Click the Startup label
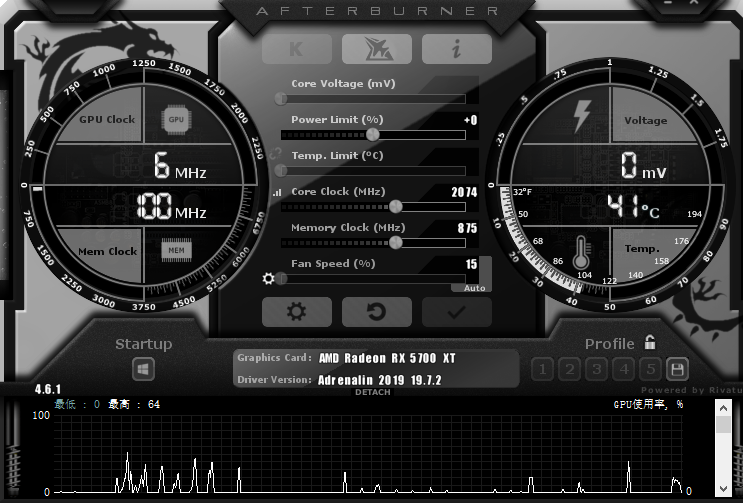This screenshot has width=743, height=503. tap(144, 344)
